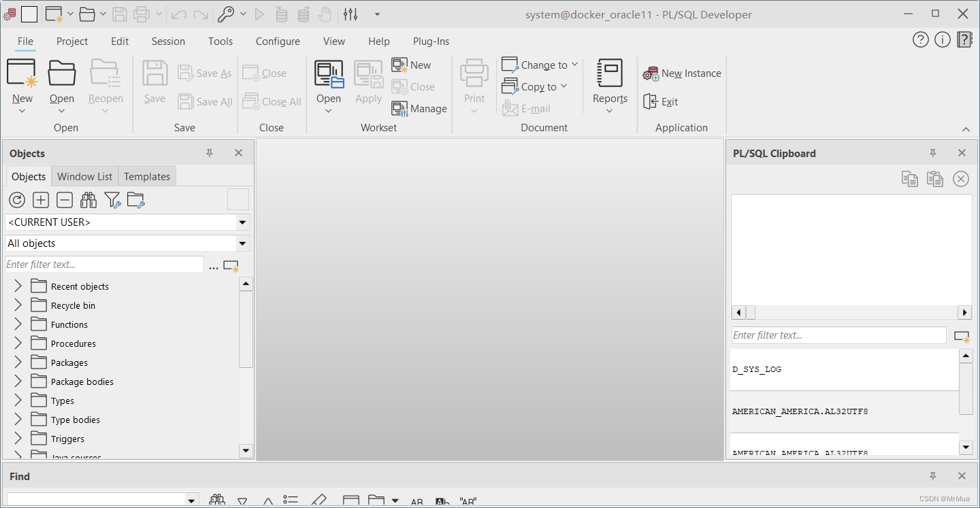Click the new window icon in quick access toolbar
This screenshot has height=508, width=980.
click(53, 14)
